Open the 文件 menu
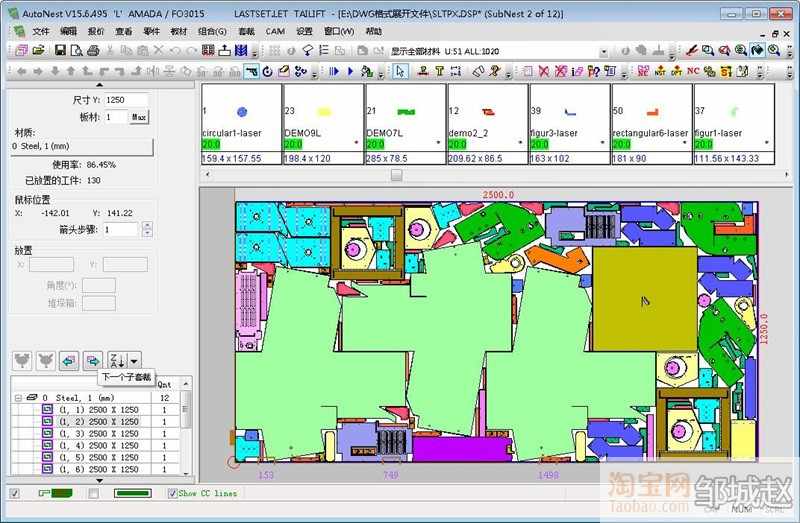The image size is (800, 523). (x=41, y=32)
